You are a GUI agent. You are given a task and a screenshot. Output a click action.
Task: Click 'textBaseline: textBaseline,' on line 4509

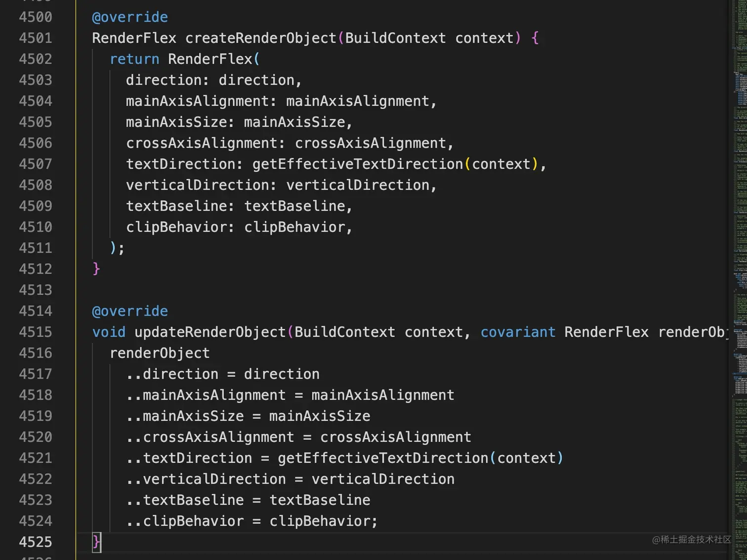tap(240, 206)
